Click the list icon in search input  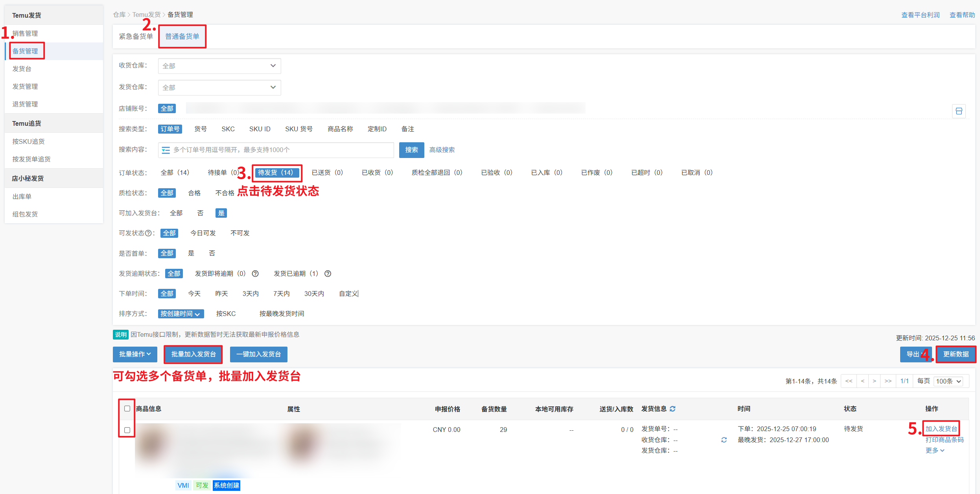166,150
